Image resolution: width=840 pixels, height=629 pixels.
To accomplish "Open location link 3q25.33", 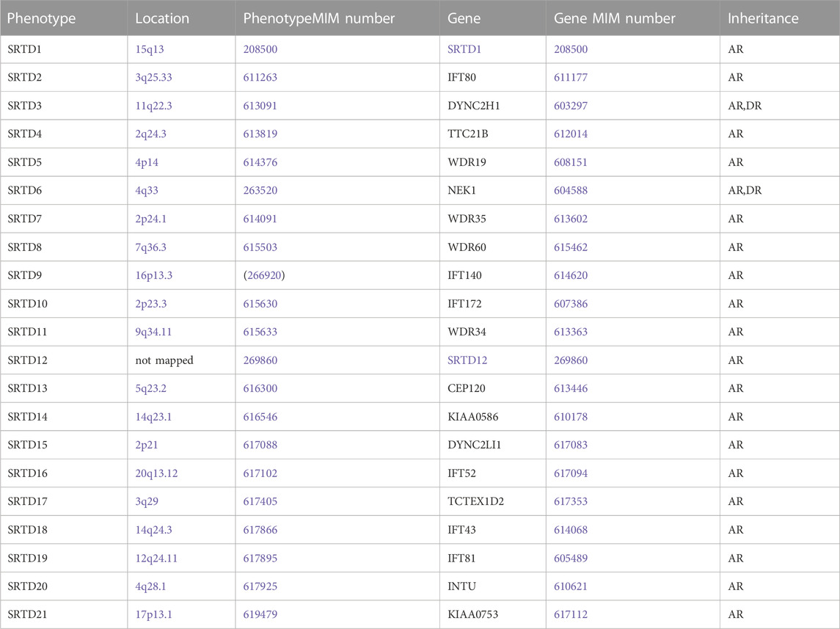I will (154, 77).
